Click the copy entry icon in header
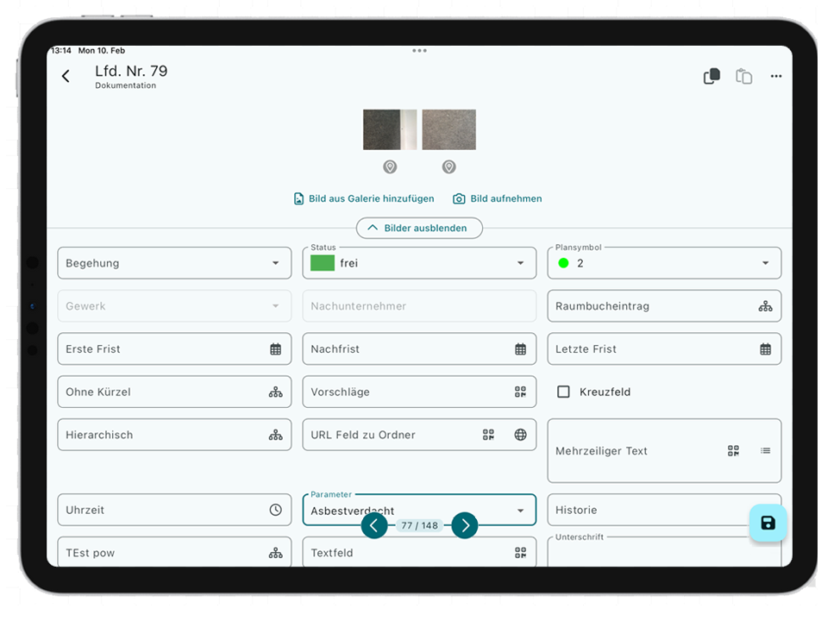Screen dimensions: 840x621 click(x=711, y=77)
